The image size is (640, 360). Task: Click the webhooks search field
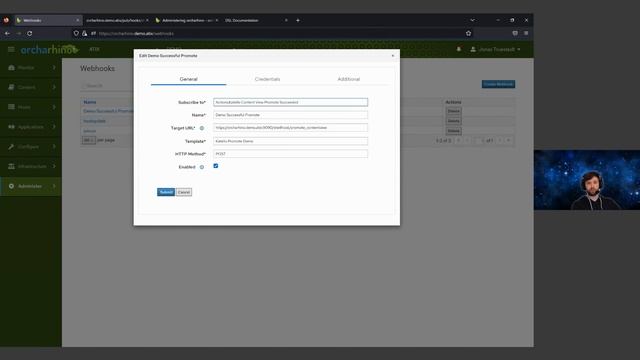pyautogui.click(x=107, y=86)
